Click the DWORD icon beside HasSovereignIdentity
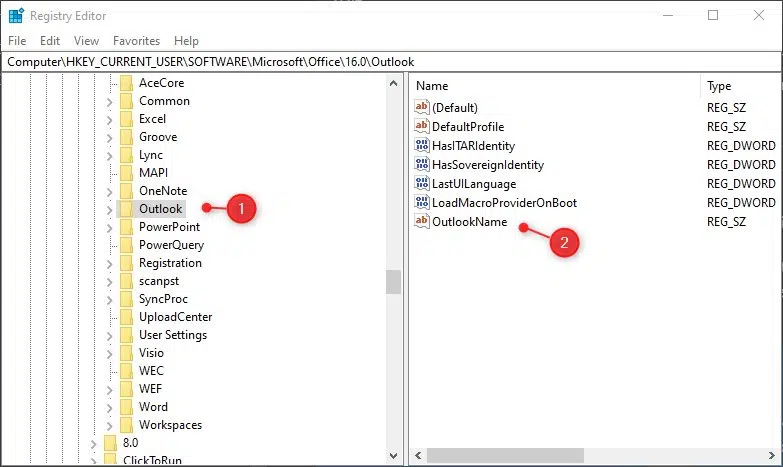Screen dimensions: 783x467 pos(421,164)
